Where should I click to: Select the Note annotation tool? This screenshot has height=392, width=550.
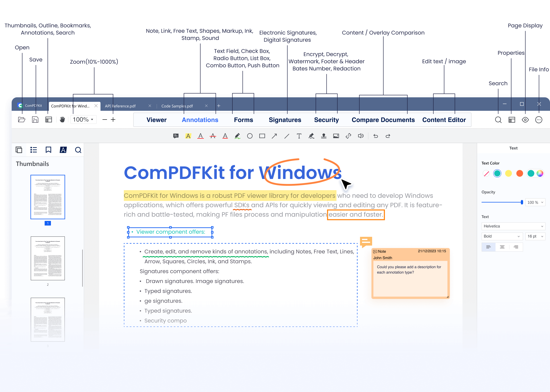[x=176, y=136]
